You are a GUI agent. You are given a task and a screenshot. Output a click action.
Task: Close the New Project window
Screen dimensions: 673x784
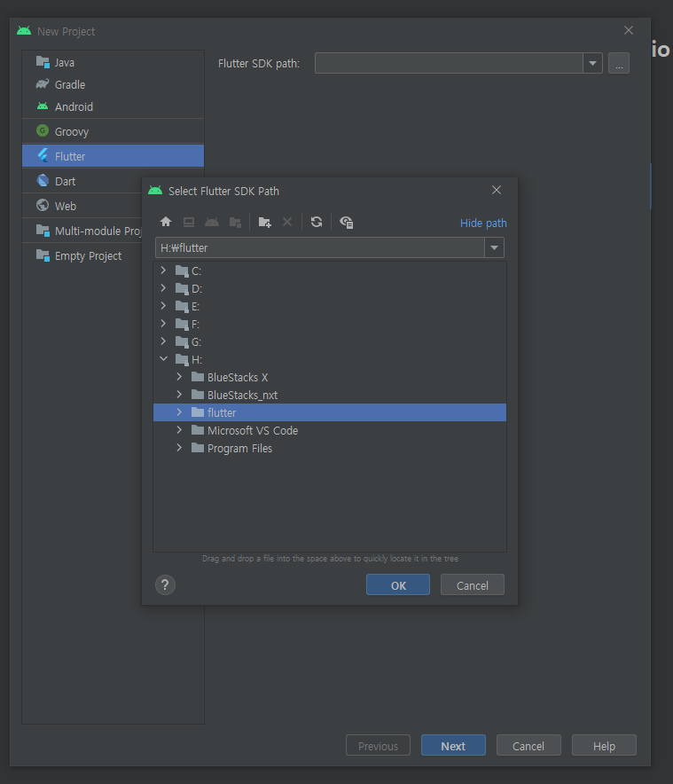tap(629, 30)
